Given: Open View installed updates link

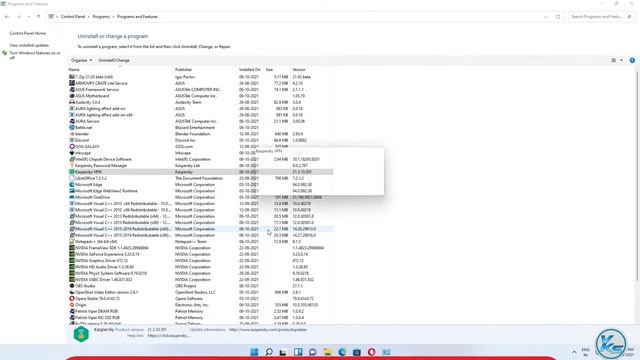Looking at the screenshot, I should [x=29, y=45].
